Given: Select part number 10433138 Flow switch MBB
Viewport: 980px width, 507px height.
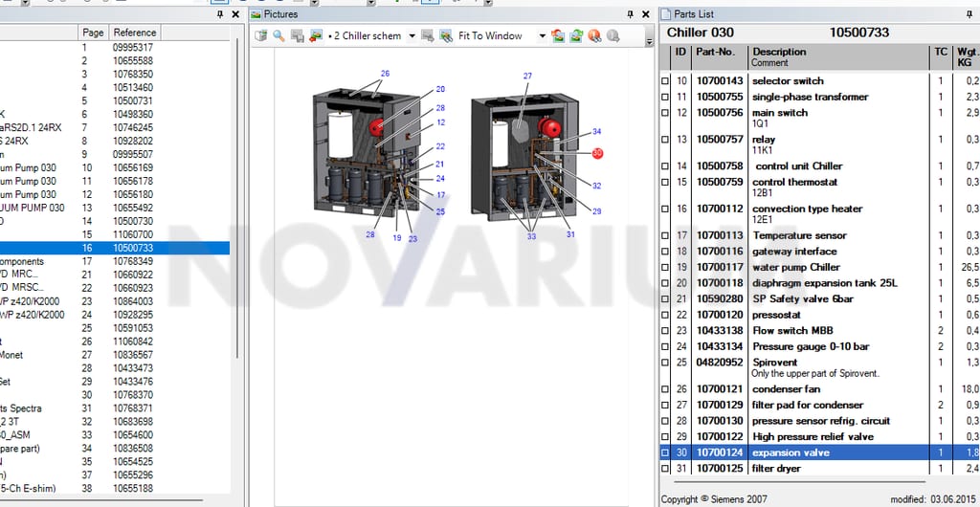Looking at the screenshot, I should click(820, 330).
